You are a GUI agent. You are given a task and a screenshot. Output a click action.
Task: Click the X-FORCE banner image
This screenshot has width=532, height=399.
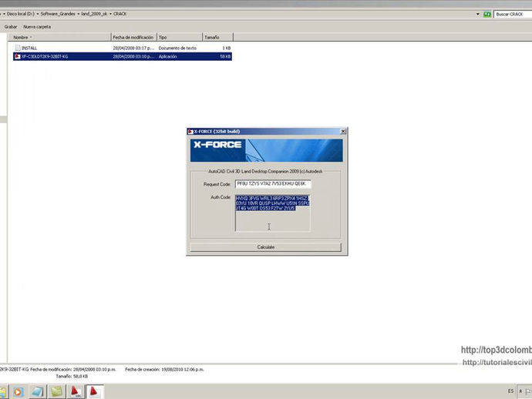[x=266, y=150]
